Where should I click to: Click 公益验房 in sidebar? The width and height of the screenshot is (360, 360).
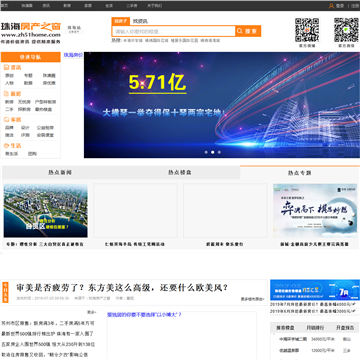pos(45,128)
